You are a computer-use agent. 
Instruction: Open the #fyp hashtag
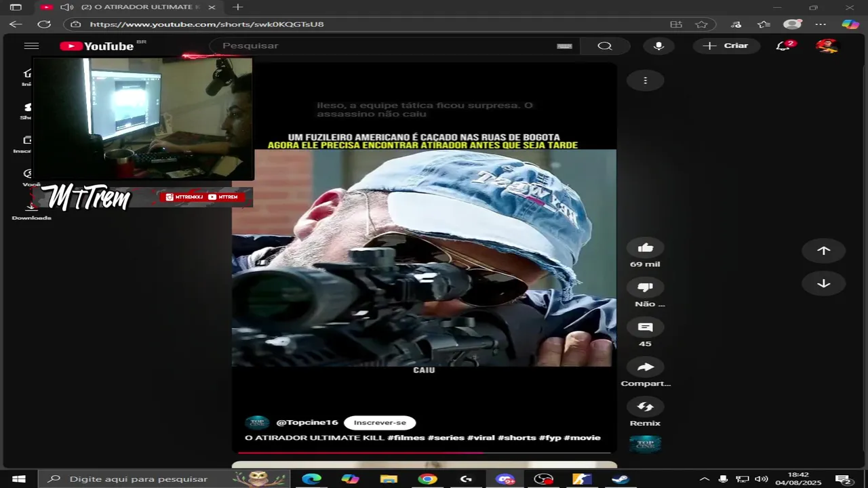point(550,438)
